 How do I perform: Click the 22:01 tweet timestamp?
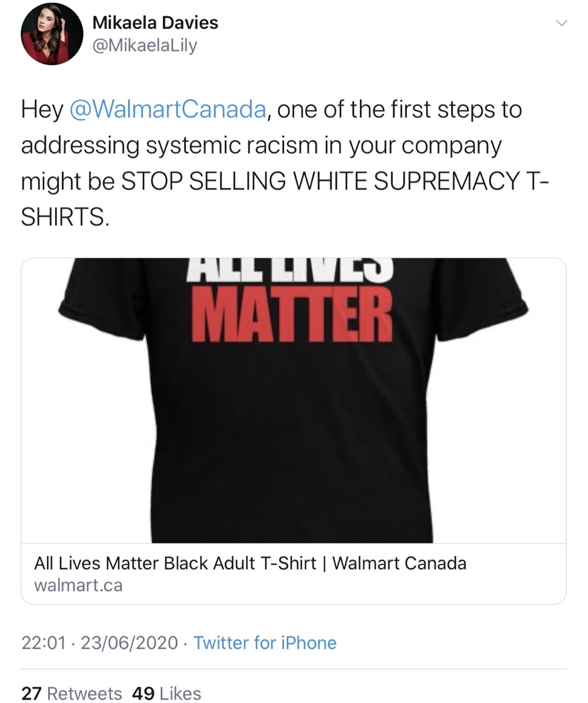[44, 643]
